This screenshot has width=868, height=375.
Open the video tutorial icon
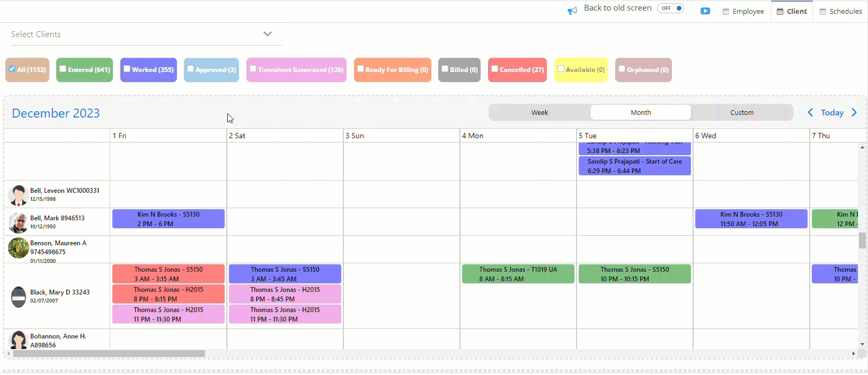tap(705, 11)
